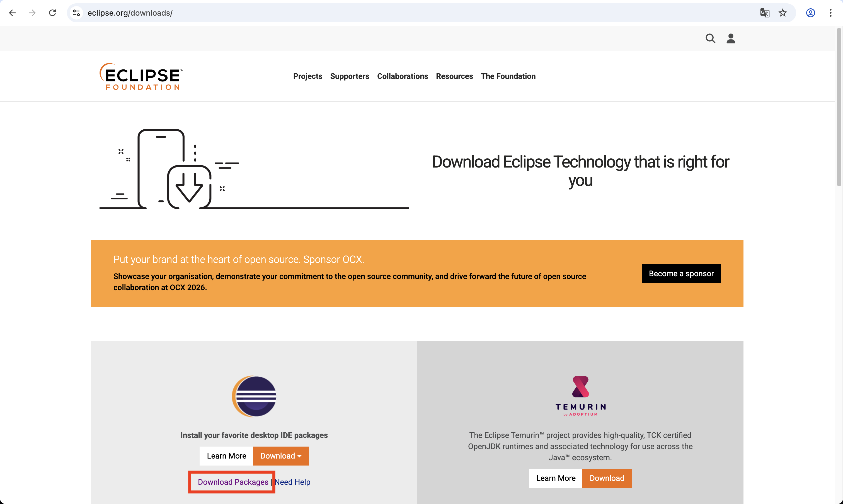Open the site information icon in address bar

click(x=76, y=13)
